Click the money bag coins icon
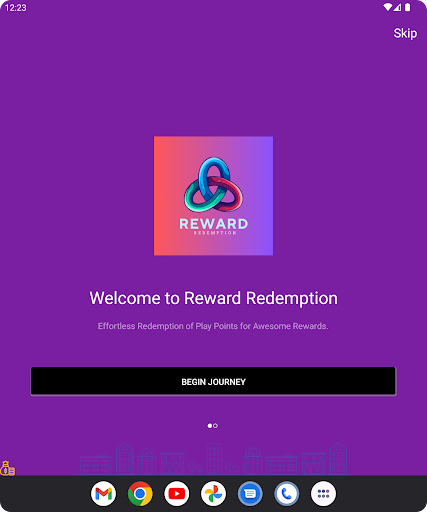This screenshot has width=427, height=512. click(7, 468)
